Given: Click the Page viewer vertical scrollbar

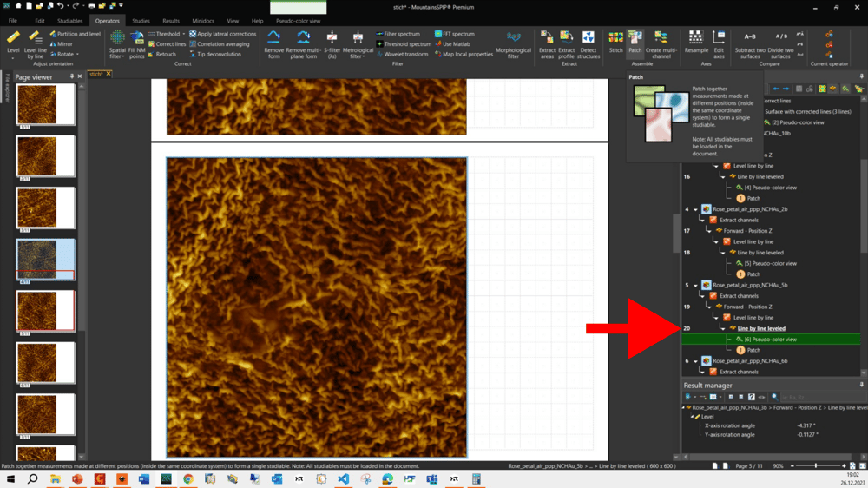Looking at the screenshot, I should pyautogui.click(x=82, y=271).
